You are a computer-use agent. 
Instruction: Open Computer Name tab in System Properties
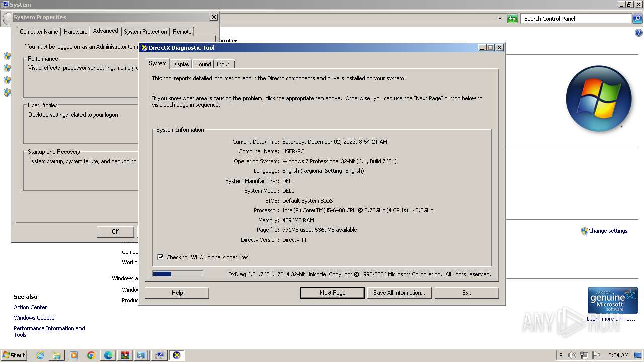[x=38, y=32]
